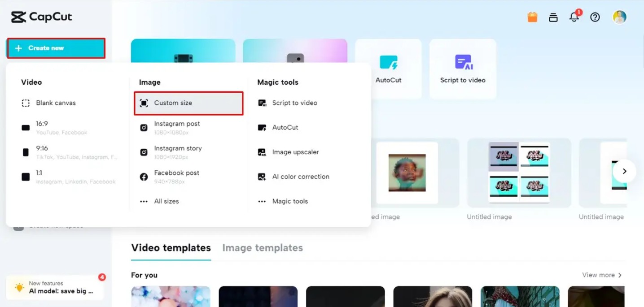Open the four-panel Untitled image thumbnail

(x=519, y=173)
